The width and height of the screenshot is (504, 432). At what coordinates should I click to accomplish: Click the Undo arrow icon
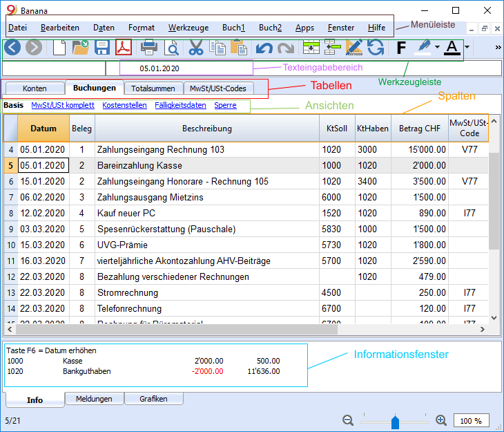(264, 48)
